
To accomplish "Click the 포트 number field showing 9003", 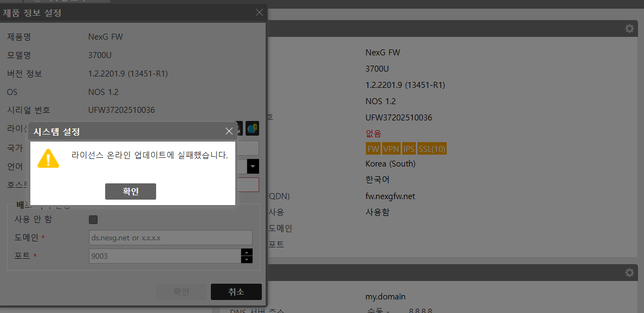I will [165, 256].
